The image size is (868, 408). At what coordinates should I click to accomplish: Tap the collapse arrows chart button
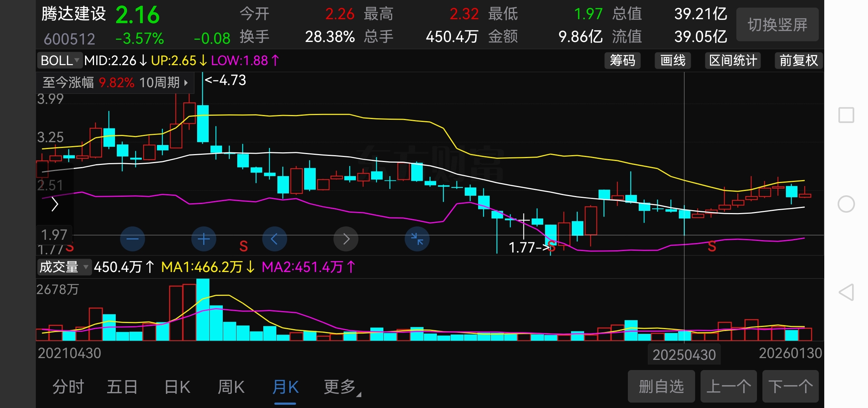[417, 239]
